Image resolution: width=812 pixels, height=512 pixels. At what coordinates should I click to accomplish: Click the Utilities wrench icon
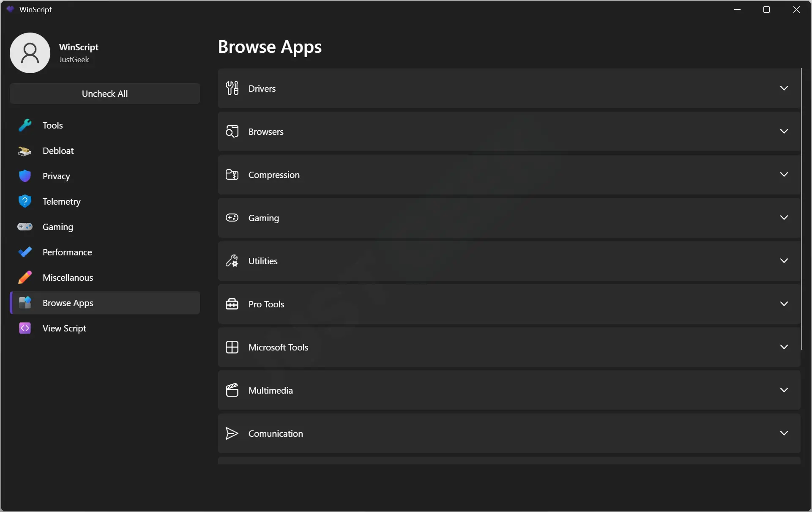coord(232,261)
